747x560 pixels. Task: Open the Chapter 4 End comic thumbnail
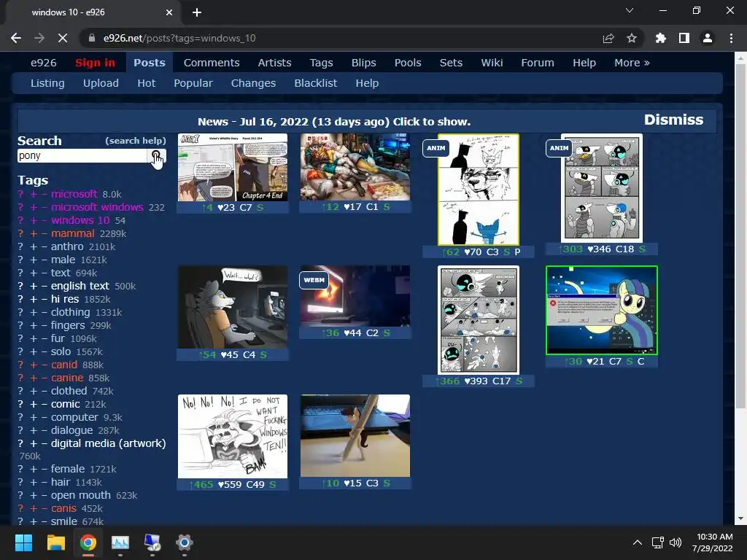233,168
